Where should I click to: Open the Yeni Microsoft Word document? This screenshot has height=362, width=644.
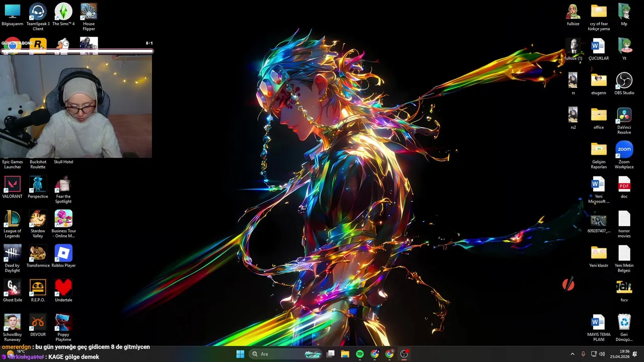[599, 190]
